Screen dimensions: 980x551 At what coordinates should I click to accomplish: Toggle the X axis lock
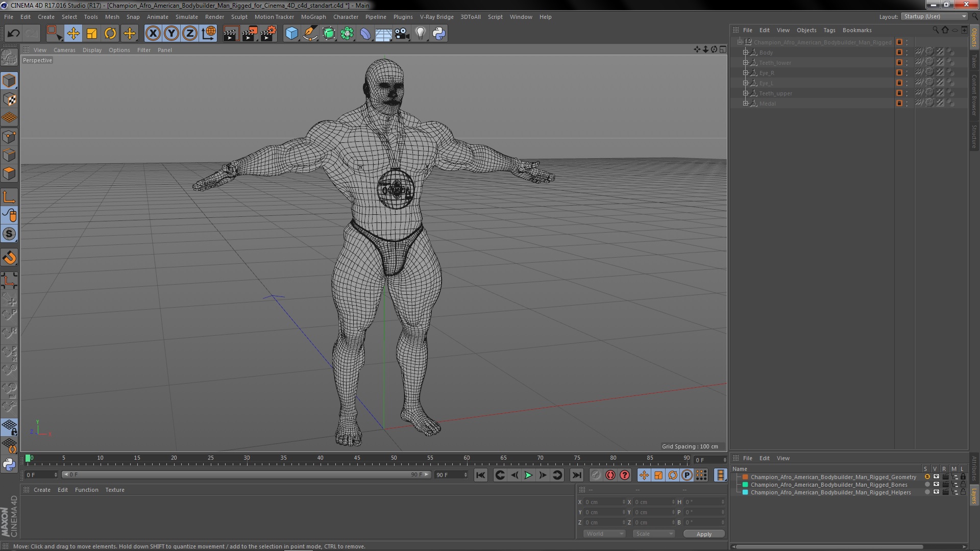coord(153,34)
